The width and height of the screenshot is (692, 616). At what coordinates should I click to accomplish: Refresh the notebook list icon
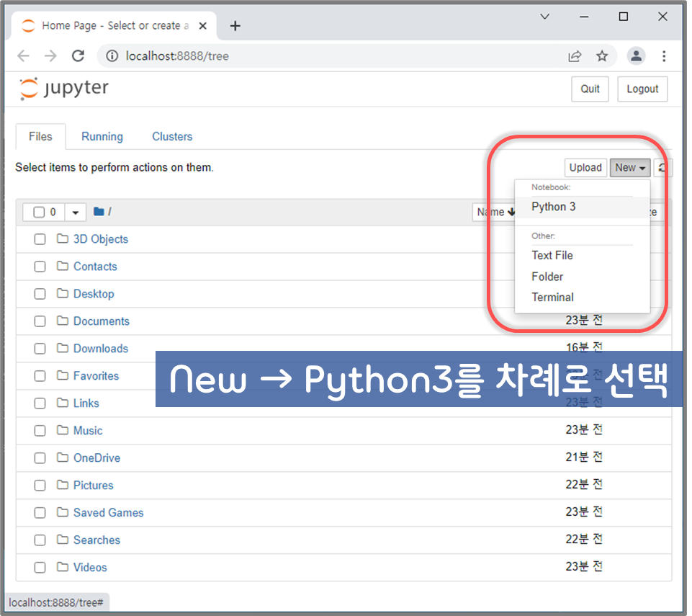pyautogui.click(x=662, y=168)
